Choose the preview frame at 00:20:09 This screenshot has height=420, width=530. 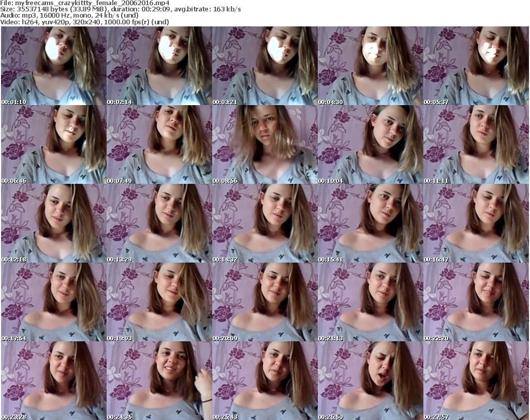click(x=264, y=302)
